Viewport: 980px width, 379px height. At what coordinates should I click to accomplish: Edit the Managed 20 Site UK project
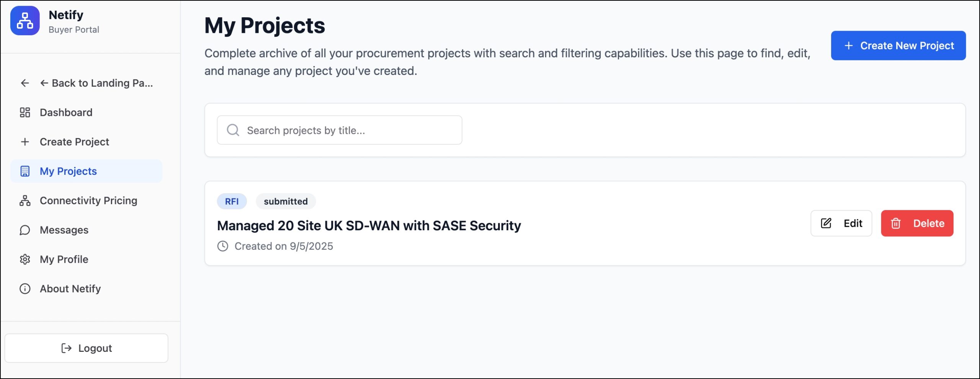tap(841, 223)
